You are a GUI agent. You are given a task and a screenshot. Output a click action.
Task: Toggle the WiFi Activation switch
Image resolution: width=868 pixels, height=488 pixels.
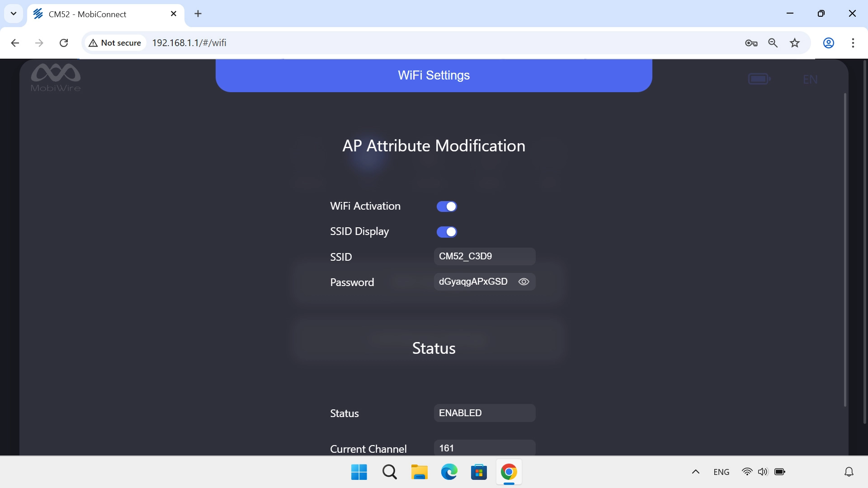pos(446,206)
